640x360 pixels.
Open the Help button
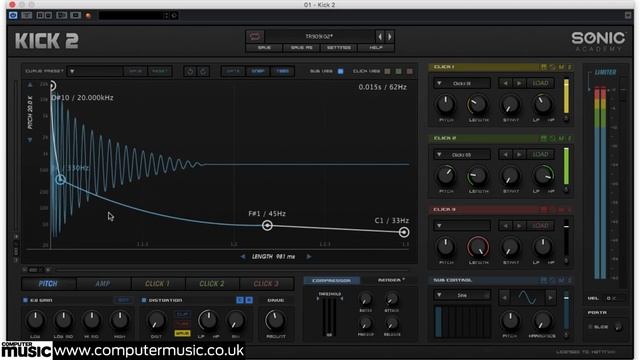(376, 48)
